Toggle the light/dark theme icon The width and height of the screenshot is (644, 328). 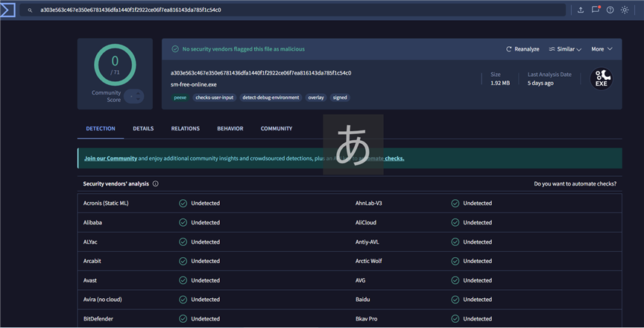[625, 10]
